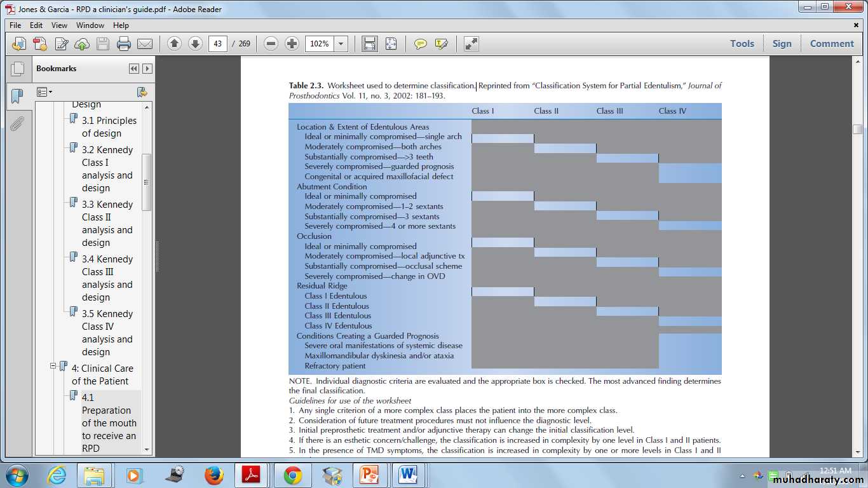
Task: Go to previous page with up arrow
Action: click(x=174, y=44)
